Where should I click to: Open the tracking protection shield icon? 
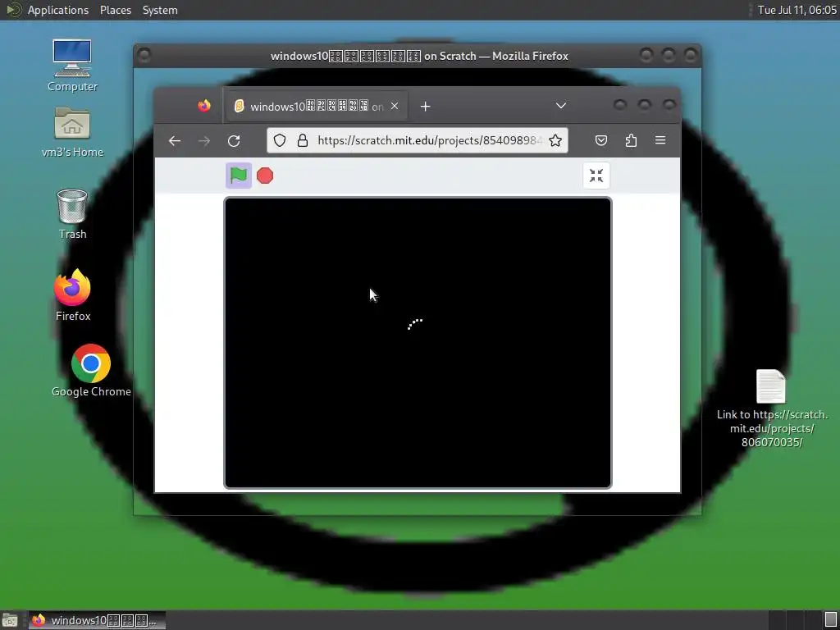click(x=280, y=140)
